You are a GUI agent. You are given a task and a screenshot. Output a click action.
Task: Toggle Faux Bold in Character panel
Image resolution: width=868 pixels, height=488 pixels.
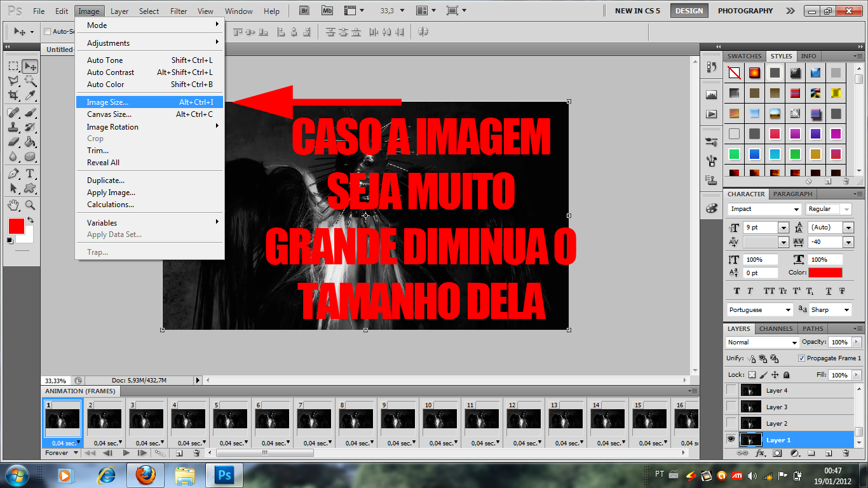click(737, 291)
